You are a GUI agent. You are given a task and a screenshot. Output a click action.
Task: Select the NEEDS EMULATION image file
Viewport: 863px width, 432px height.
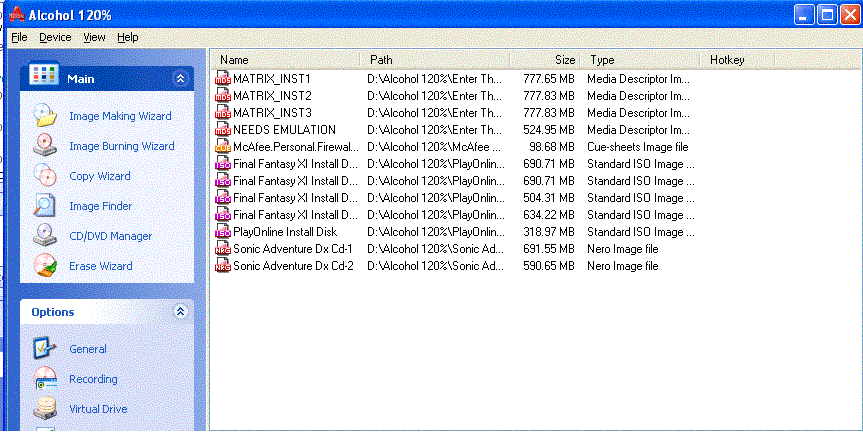[284, 129]
